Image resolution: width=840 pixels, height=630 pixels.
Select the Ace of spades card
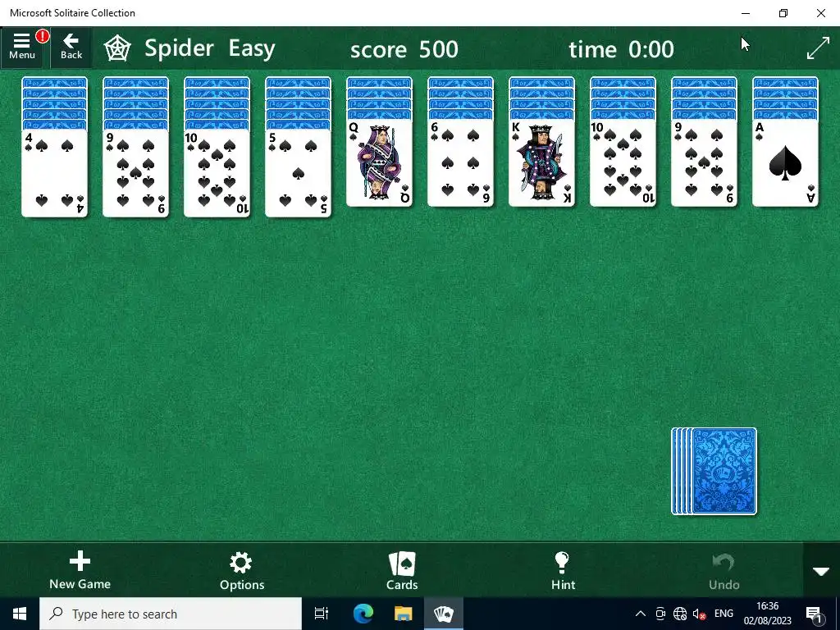click(785, 163)
